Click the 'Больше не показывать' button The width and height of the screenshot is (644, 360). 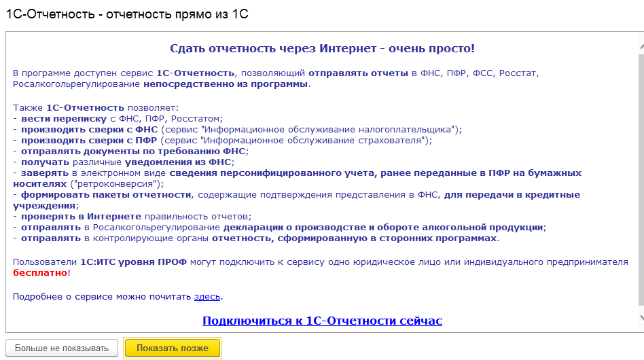[x=62, y=348]
